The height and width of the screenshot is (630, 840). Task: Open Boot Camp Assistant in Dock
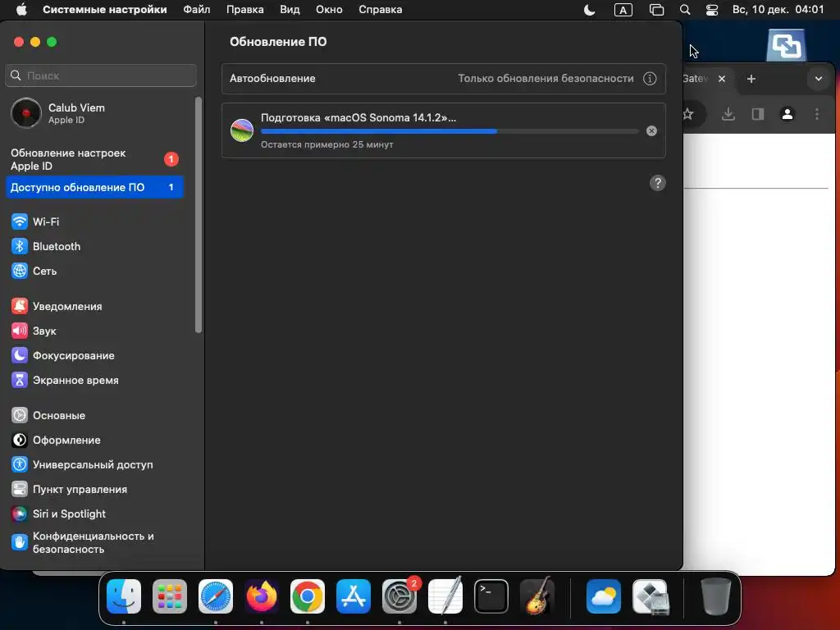click(x=650, y=596)
